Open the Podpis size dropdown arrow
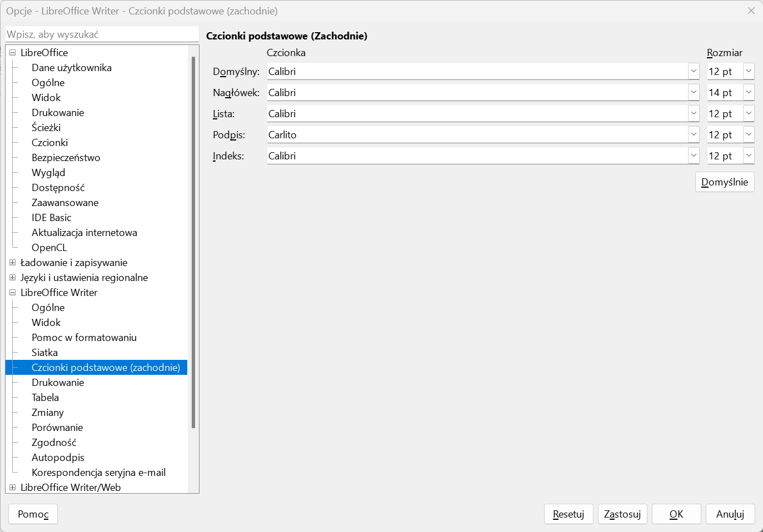This screenshot has height=532, width=763. (x=749, y=134)
